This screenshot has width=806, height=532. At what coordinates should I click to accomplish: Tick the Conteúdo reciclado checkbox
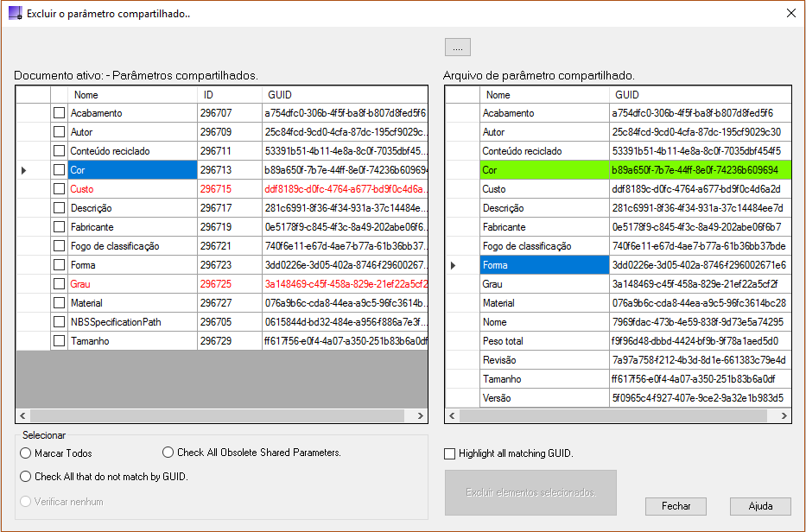tap(59, 151)
